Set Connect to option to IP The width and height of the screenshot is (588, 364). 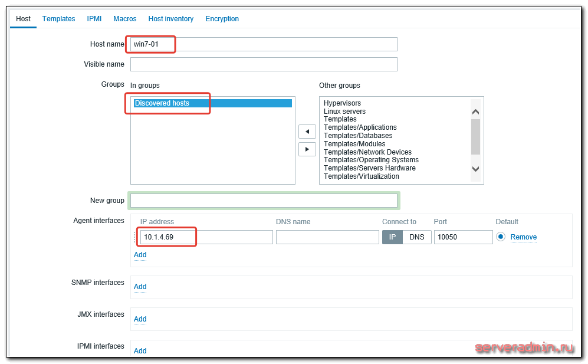[392, 237]
